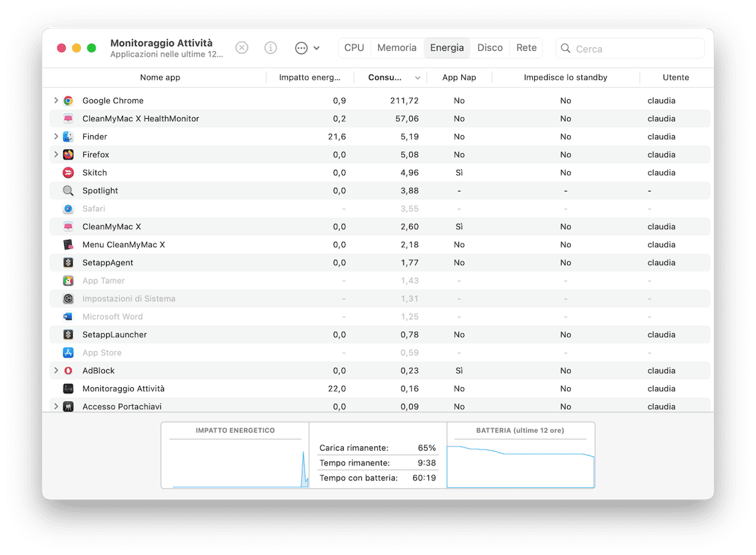
Task: Click the 57,06 consumption value
Action: point(407,119)
